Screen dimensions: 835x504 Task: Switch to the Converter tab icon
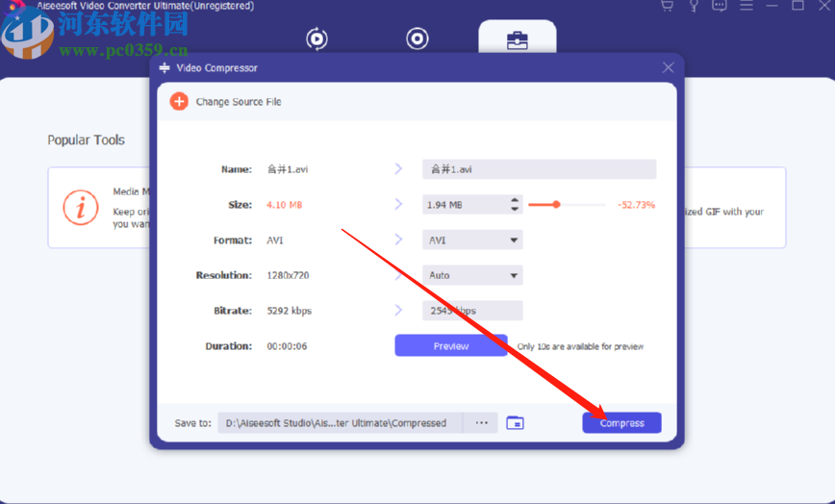tap(316, 38)
